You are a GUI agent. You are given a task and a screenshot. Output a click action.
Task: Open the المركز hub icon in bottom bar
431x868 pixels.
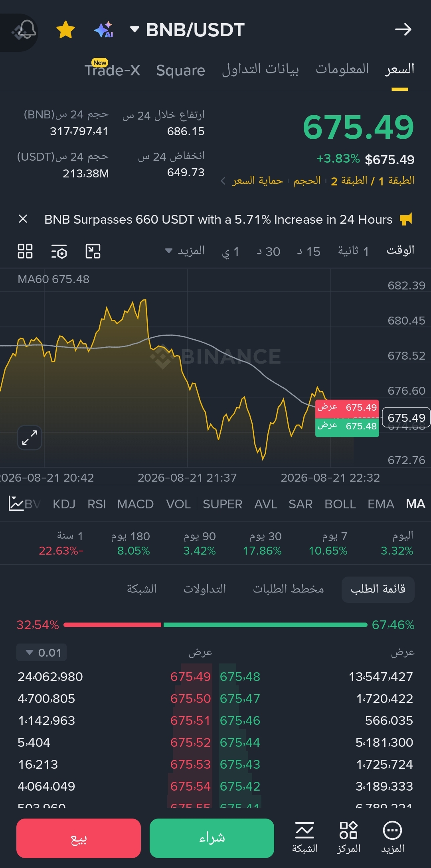pyautogui.click(x=348, y=837)
